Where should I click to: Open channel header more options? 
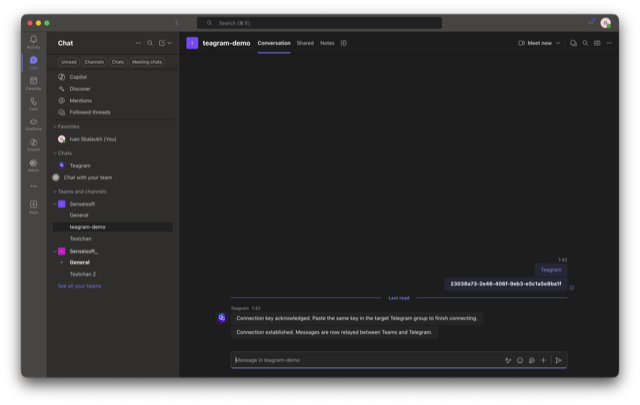609,43
